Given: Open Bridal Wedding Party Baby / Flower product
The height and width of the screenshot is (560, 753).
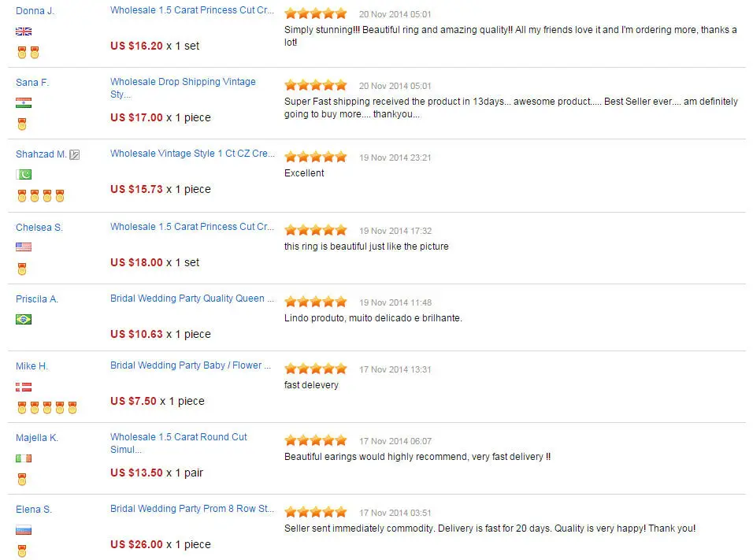Looking at the screenshot, I should (x=191, y=365).
